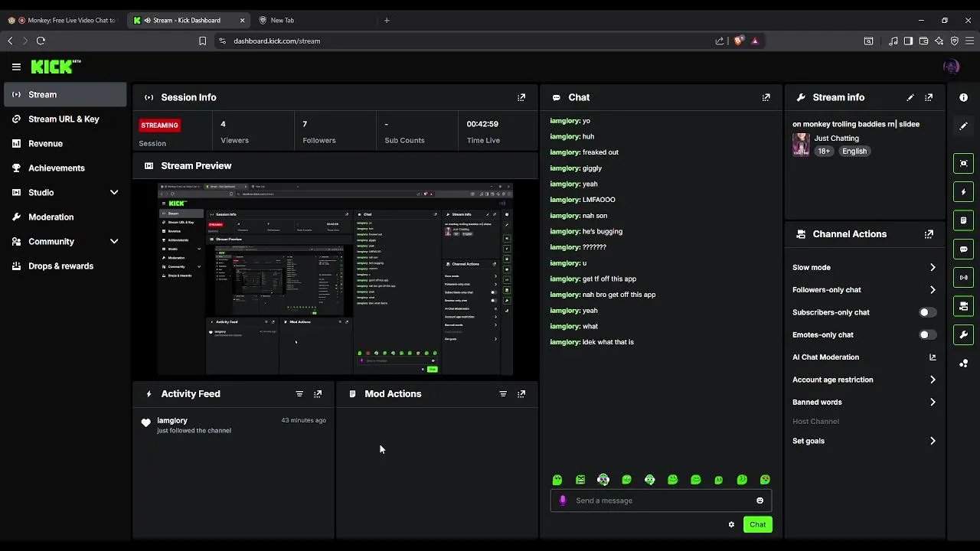The width and height of the screenshot is (980, 551).
Task: Pop out the Mod Actions panel
Action: coord(521,393)
